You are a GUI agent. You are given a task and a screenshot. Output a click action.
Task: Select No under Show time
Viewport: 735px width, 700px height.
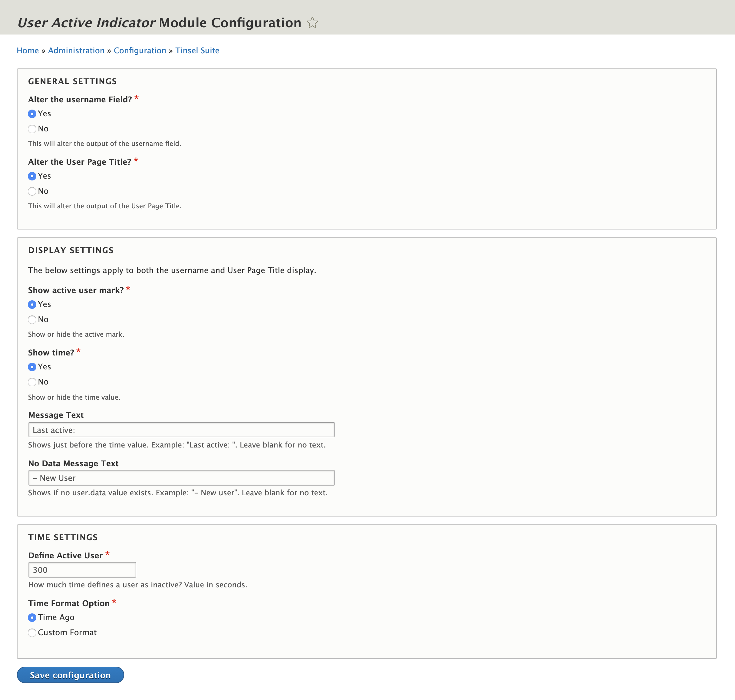[x=32, y=382]
